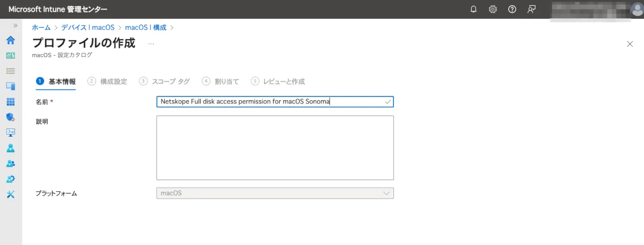Viewport: 644px width, 245px height.
Task: Select the 構成設定 step tab
Action: click(107, 81)
